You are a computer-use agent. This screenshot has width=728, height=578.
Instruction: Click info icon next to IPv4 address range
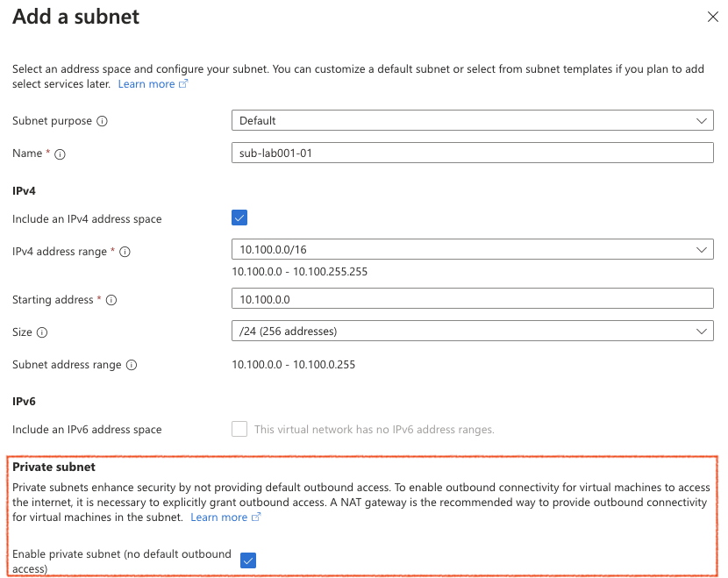pyautogui.click(x=125, y=253)
